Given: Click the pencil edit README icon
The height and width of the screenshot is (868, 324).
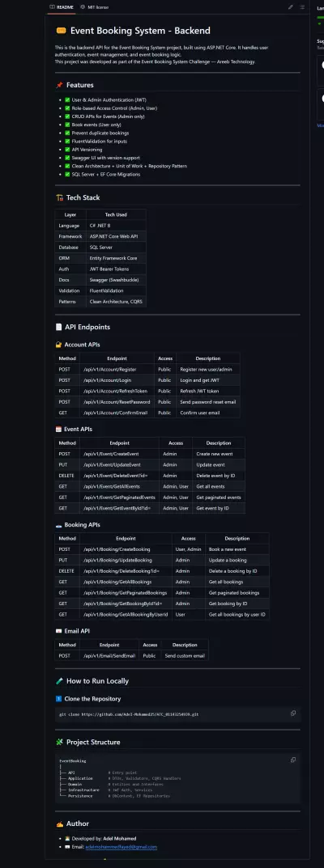Looking at the screenshot, I should [x=291, y=7].
